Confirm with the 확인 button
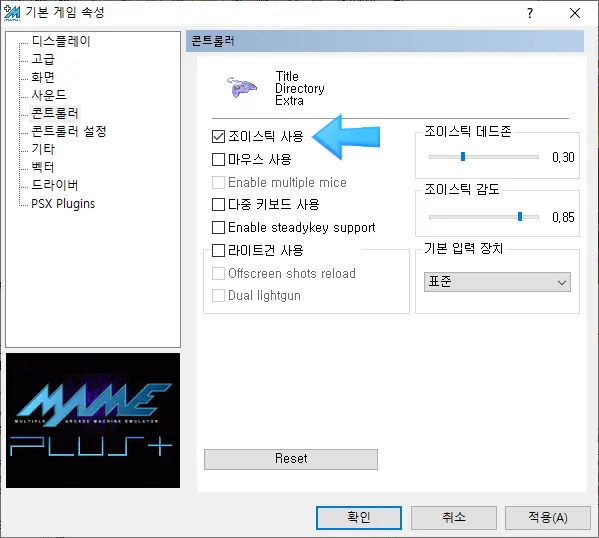This screenshot has height=538, width=599. [x=359, y=518]
